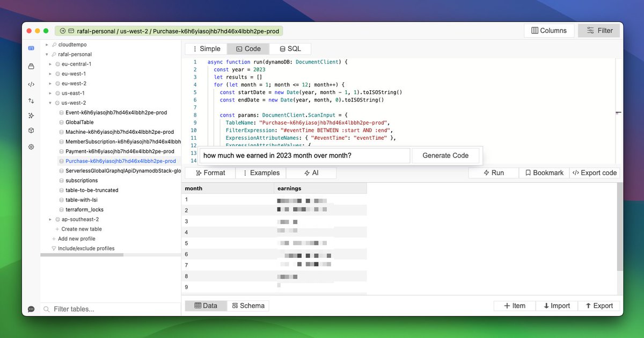
Task: Switch to Simple query tab
Action: coord(206,49)
